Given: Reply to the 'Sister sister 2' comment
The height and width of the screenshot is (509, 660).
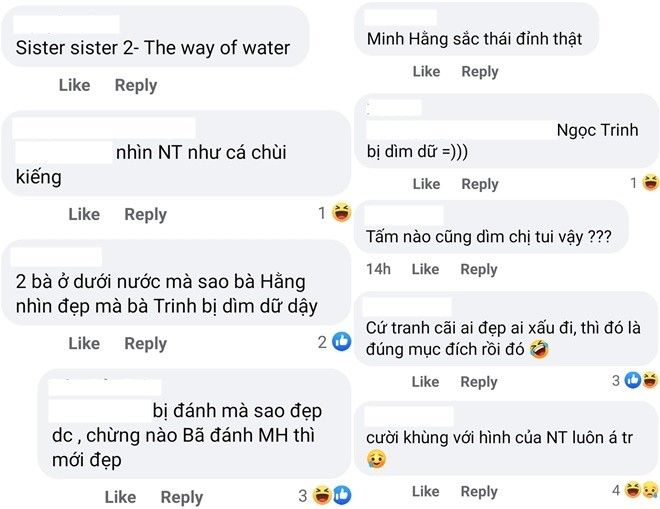Looking at the screenshot, I should (135, 85).
